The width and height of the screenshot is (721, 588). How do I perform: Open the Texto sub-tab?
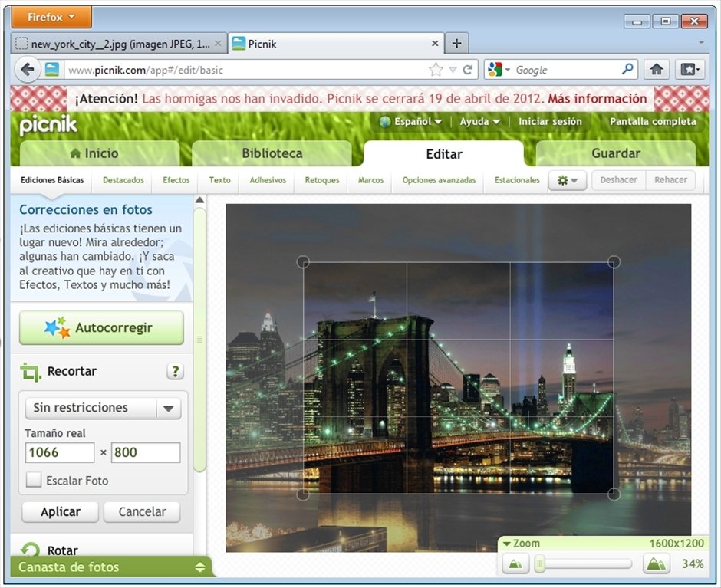[219, 180]
